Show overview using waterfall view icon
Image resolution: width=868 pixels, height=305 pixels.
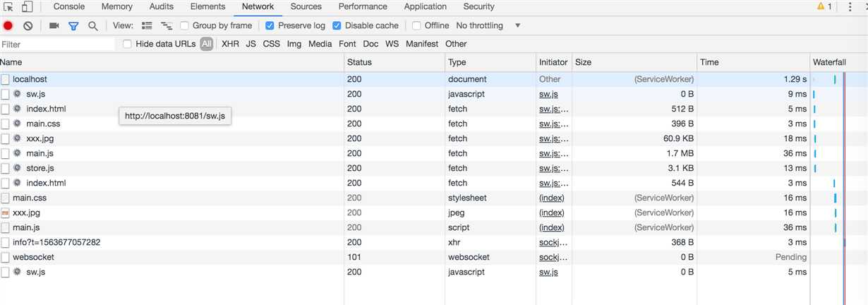pyautogui.click(x=167, y=25)
